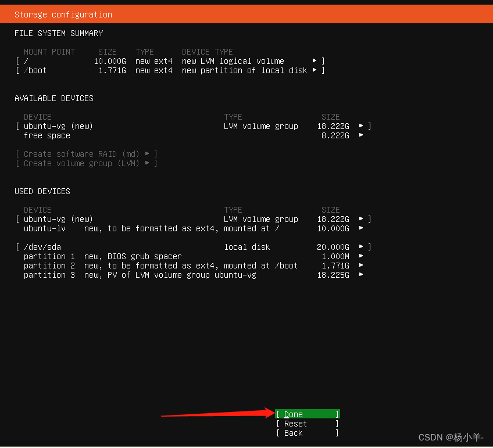The width and height of the screenshot is (493, 448).
Task: Click 'new ext4' type of root row
Action: pos(153,61)
